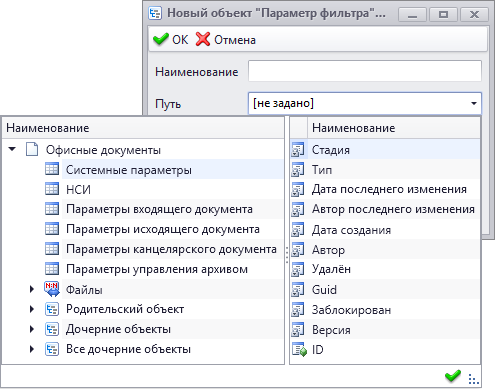Click the green confirm checkmark at popup bottom
Screen dimensions: 495x389
click(453, 377)
